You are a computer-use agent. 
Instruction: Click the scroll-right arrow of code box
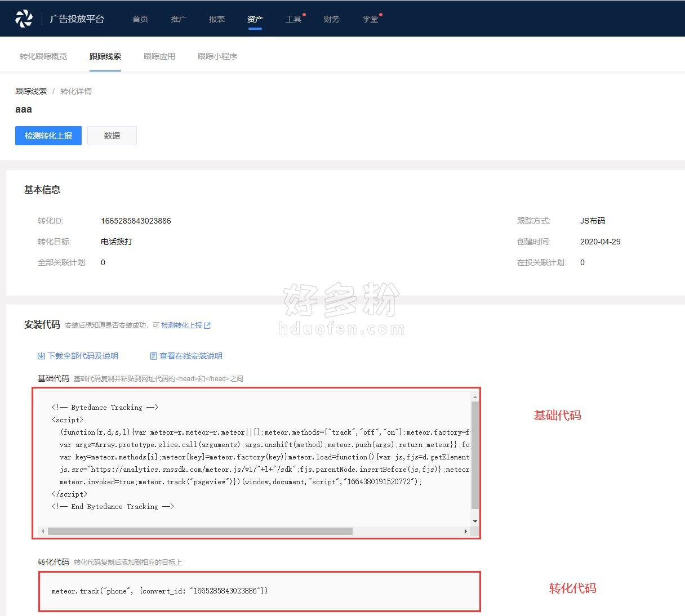466,531
